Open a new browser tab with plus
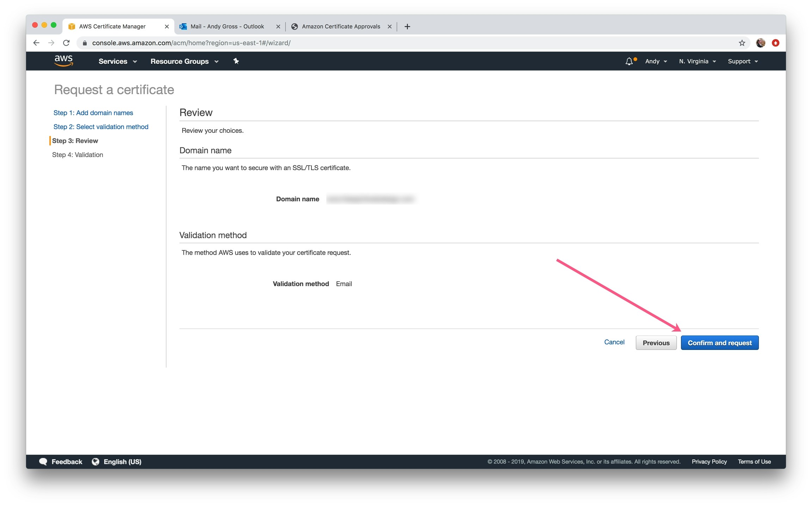Viewport: 812px width, 506px height. tap(407, 26)
